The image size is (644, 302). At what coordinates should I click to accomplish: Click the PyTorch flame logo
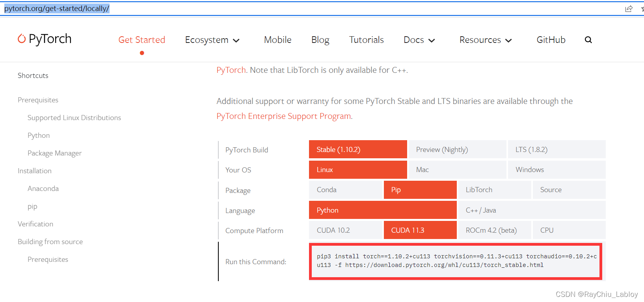[22, 39]
